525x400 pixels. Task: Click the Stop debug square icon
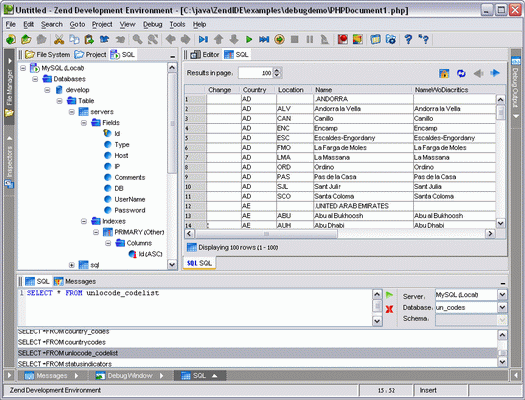295,39
